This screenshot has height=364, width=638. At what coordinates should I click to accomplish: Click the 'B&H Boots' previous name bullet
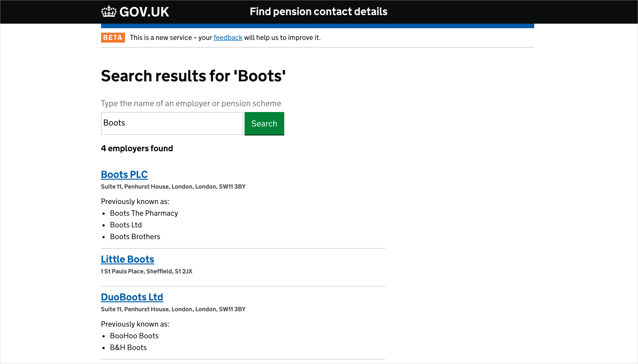coord(128,347)
